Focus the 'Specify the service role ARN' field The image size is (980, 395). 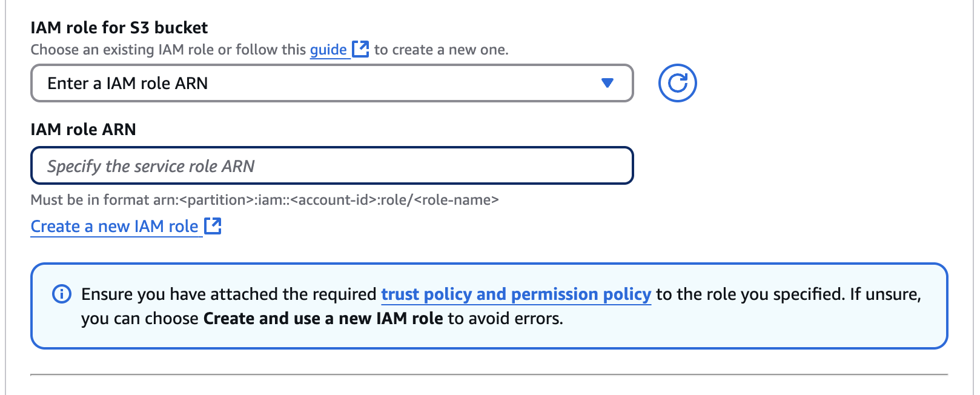coord(331,165)
